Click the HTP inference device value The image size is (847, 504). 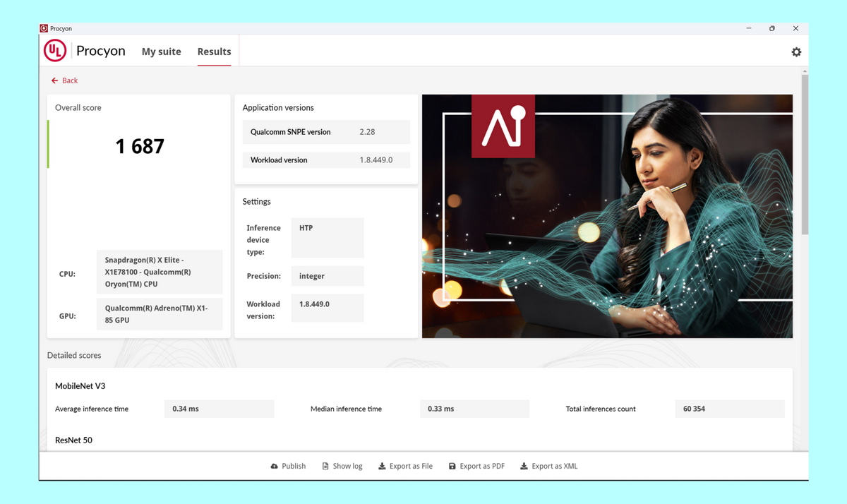pyautogui.click(x=327, y=238)
